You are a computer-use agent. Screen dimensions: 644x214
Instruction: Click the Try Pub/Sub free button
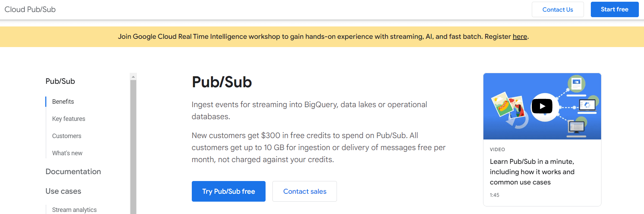pyautogui.click(x=228, y=191)
